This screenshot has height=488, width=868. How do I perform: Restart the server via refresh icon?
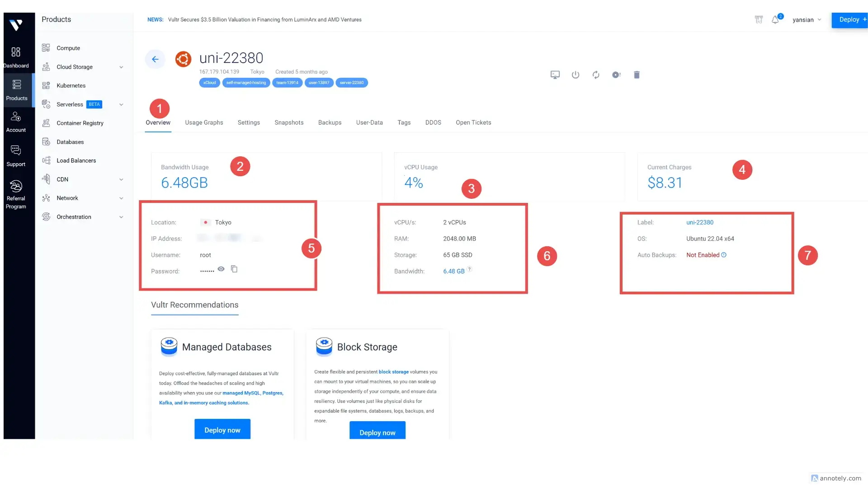(x=596, y=75)
